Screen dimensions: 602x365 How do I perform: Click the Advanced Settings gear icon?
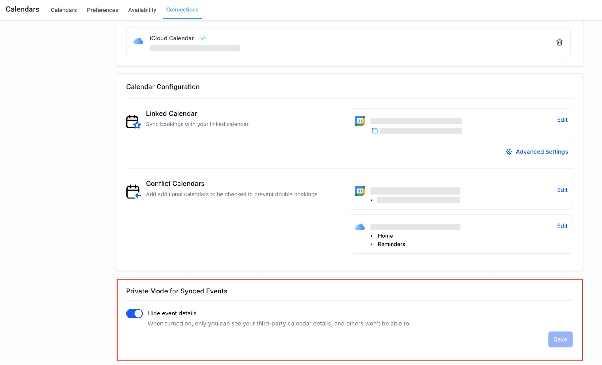click(x=509, y=152)
